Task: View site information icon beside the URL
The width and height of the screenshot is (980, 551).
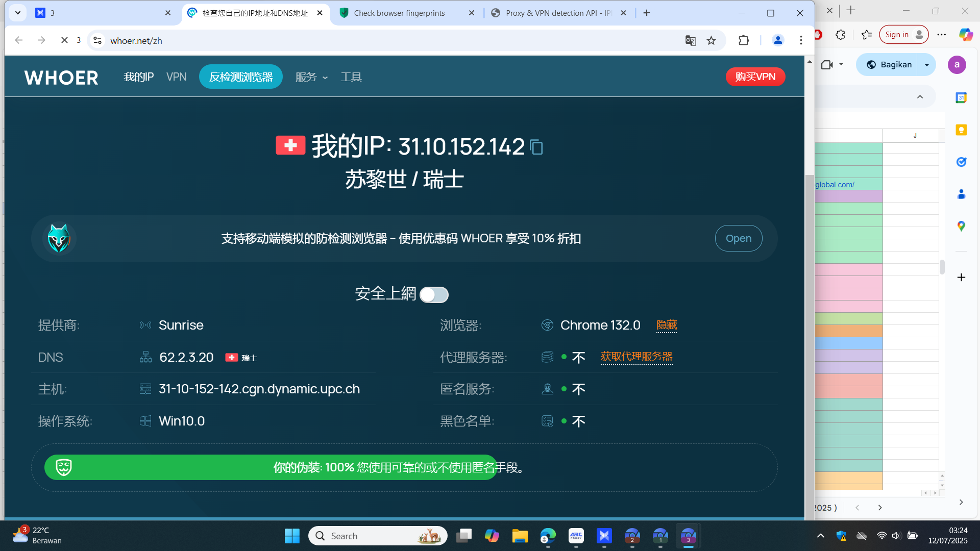Action: pyautogui.click(x=97, y=40)
